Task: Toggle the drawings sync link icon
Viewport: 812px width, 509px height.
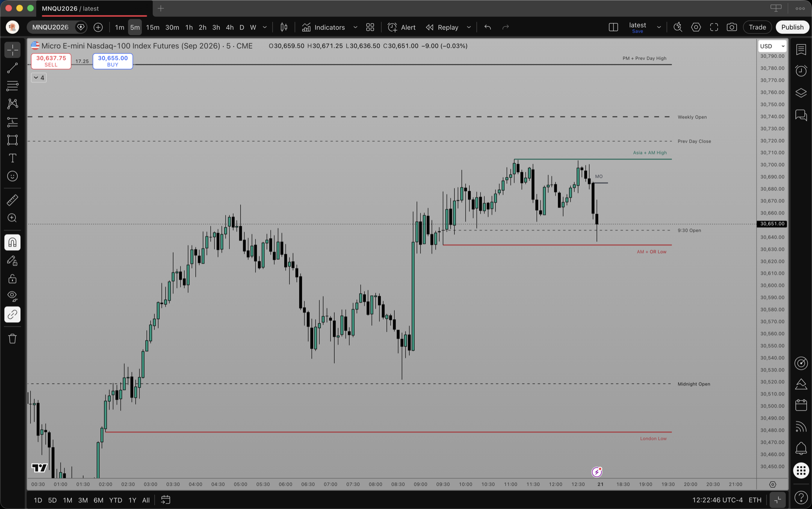Action: [13, 315]
